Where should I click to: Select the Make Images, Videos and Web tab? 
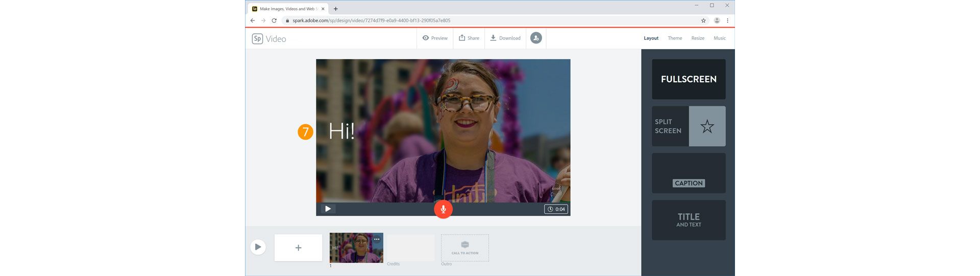tap(288, 9)
